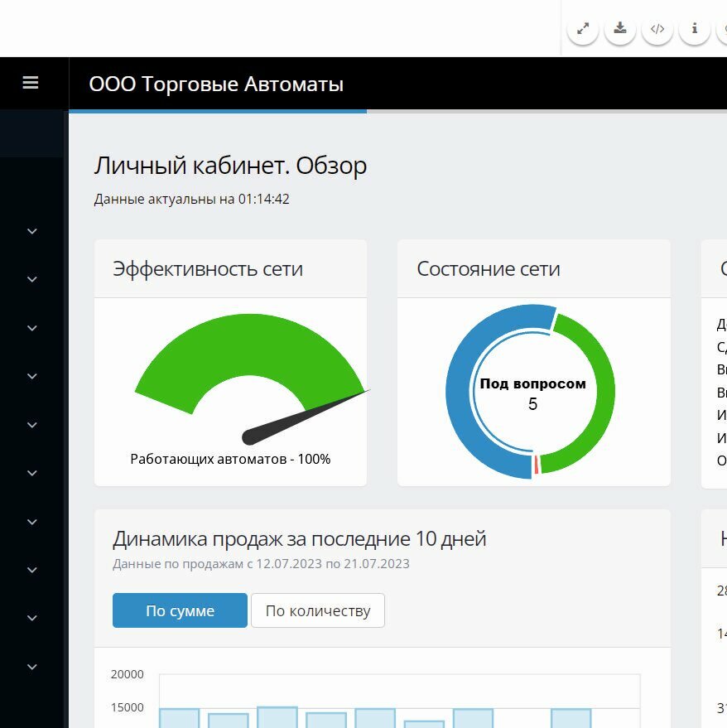Expand the third sidebar chevron from top
Viewport: 727px width, 728px height.
click(32, 328)
